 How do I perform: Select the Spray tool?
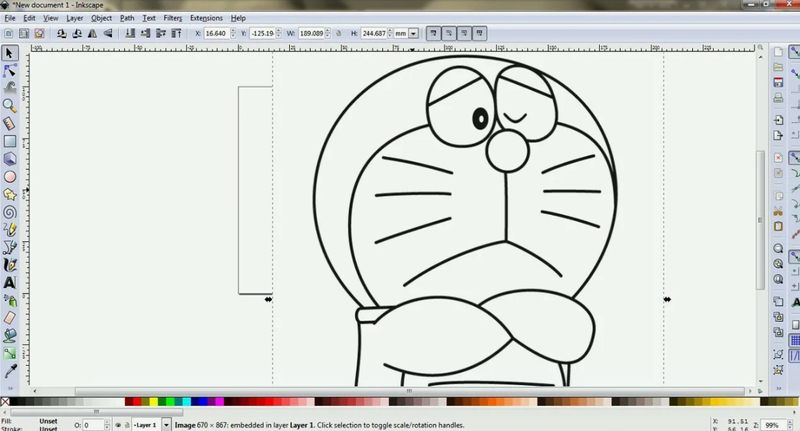pos(10,300)
